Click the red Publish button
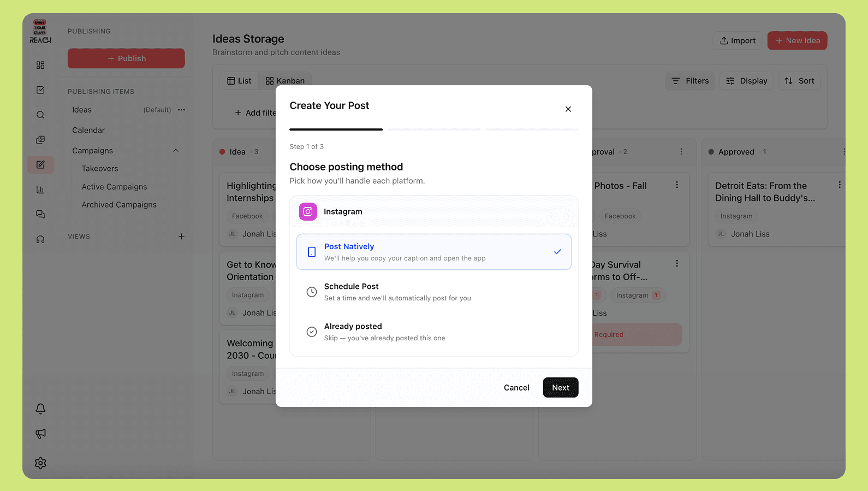Viewport: 868px width, 491px height. [126, 58]
